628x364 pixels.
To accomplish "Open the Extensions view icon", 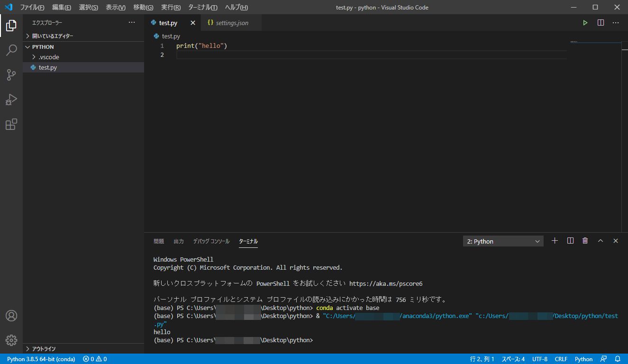I will pyautogui.click(x=11, y=124).
